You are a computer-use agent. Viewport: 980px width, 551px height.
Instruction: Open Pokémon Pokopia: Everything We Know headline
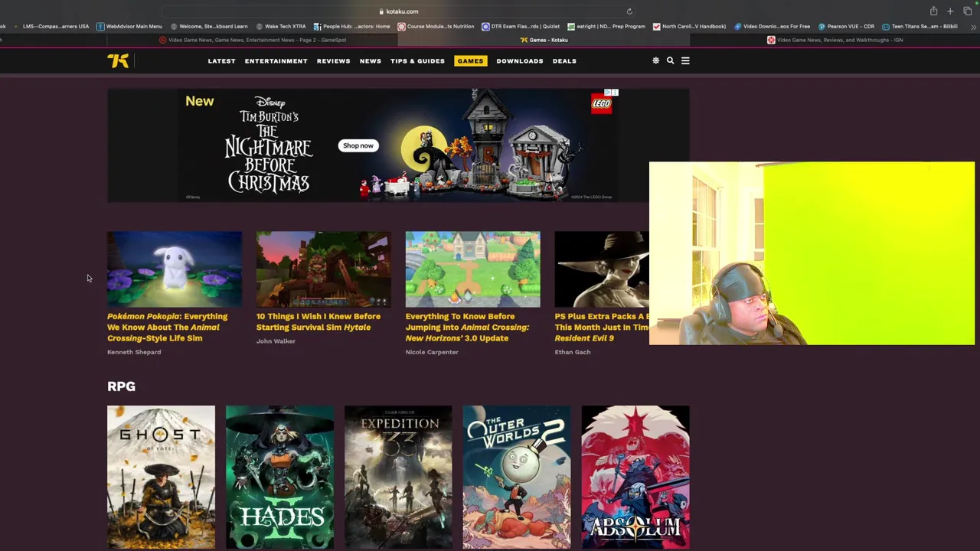(x=168, y=327)
